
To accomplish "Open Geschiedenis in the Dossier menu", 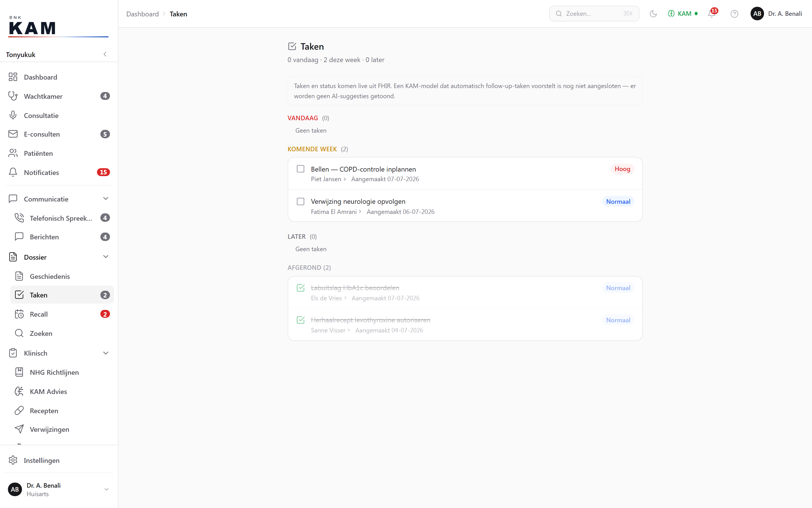I will point(62,276).
